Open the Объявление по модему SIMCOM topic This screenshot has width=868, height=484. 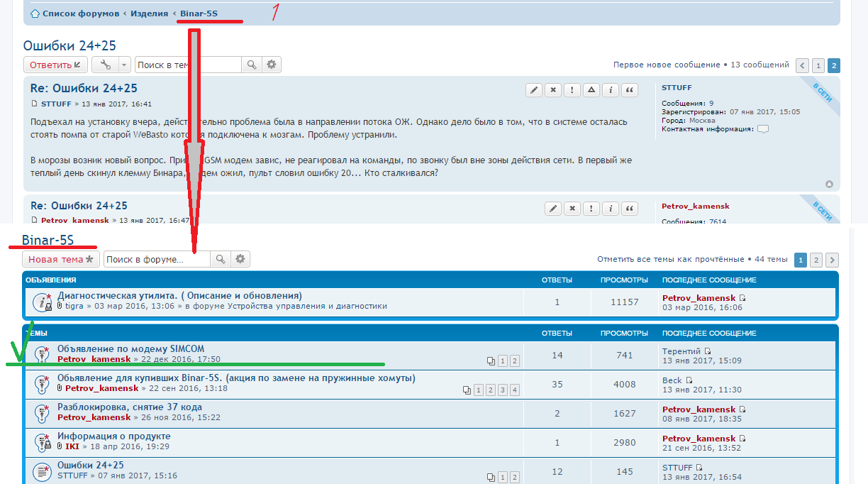point(131,349)
